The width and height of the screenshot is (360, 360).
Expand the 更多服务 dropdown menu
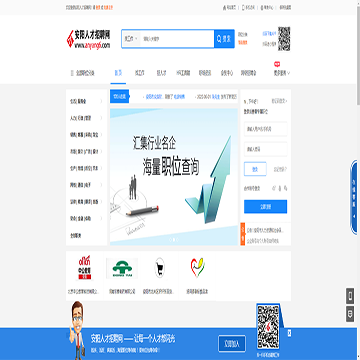tap(282, 73)
